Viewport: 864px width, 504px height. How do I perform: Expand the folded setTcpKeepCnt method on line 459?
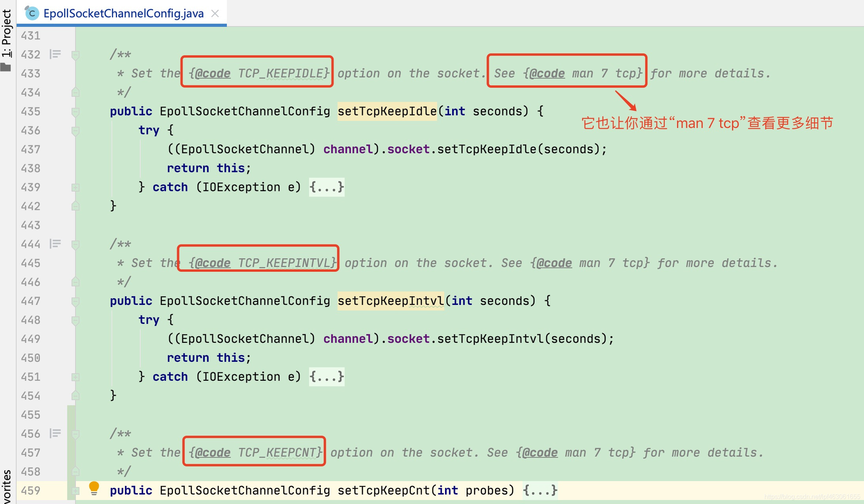coord(75,491)
